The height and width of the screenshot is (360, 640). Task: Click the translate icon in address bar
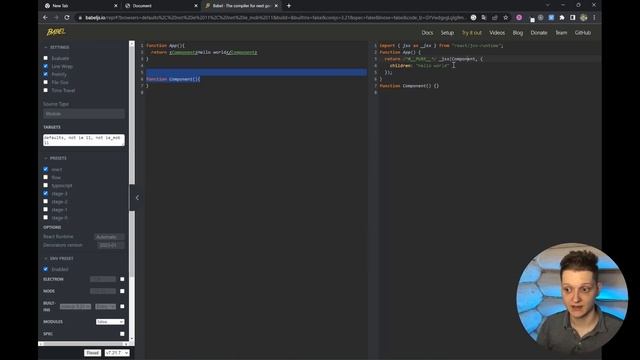pos(484,18)
